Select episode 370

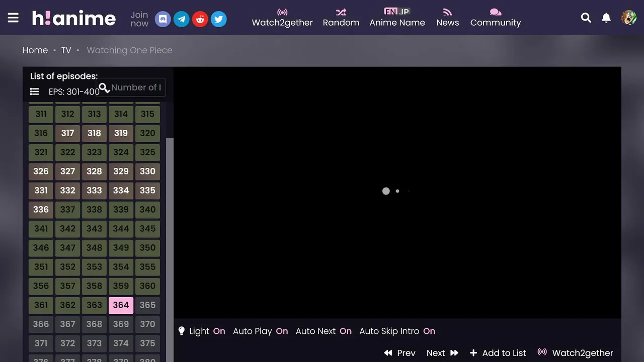tap(147, 324)
